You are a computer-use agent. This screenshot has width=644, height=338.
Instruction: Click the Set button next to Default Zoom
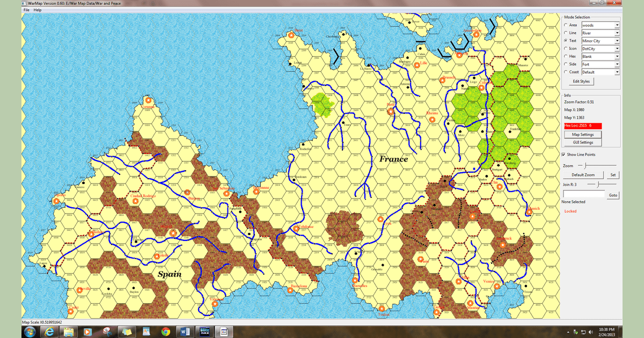[613, 175]
